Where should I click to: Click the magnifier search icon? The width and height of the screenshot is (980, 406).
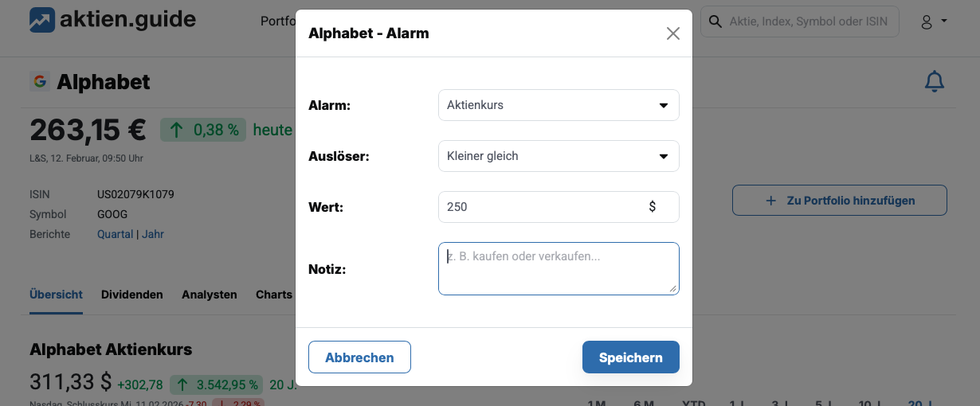click(715, 21)
